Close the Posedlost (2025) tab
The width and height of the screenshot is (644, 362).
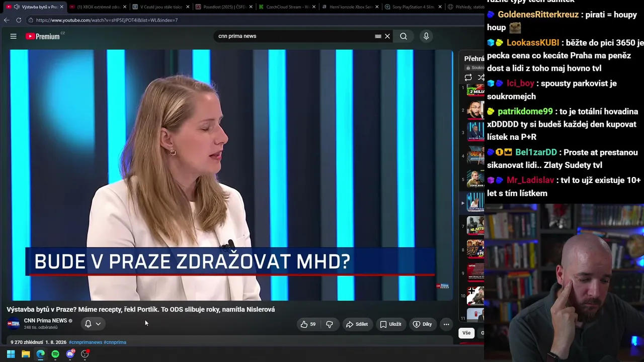[x=251, y=7]
